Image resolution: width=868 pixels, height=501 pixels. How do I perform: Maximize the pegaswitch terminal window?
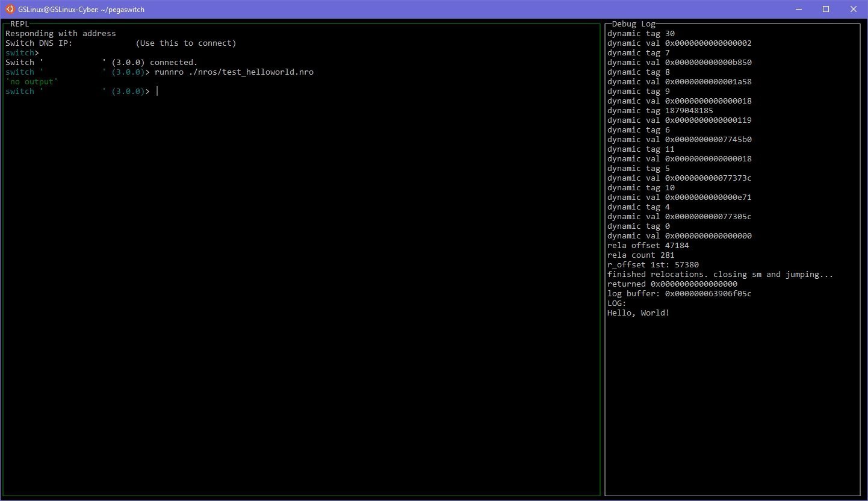pyautogui.click(x=826, y=9)
